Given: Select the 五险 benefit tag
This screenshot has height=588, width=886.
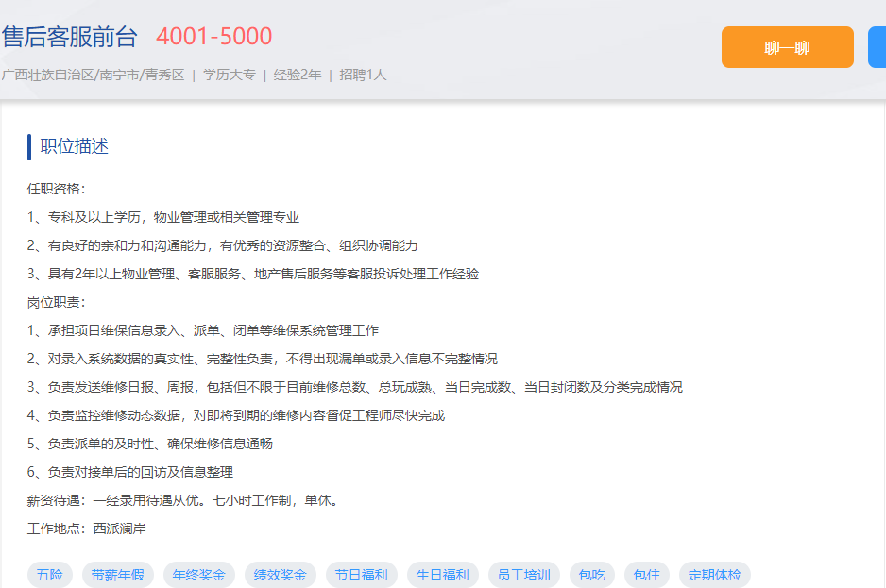Looking at the screenshot, I should point(50,575).
